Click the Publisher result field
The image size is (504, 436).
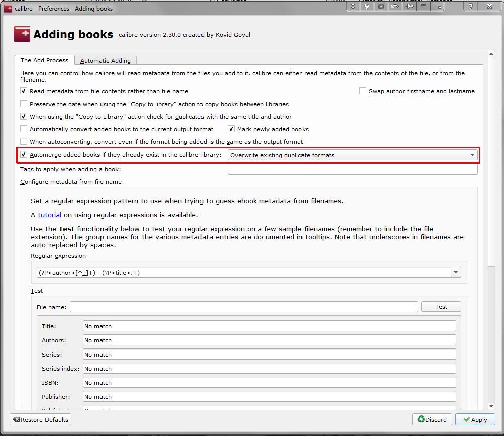(269, 396)
